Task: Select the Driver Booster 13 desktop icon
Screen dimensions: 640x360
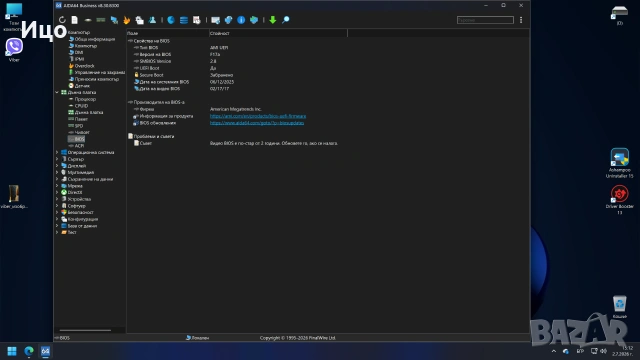Action: 619,200
